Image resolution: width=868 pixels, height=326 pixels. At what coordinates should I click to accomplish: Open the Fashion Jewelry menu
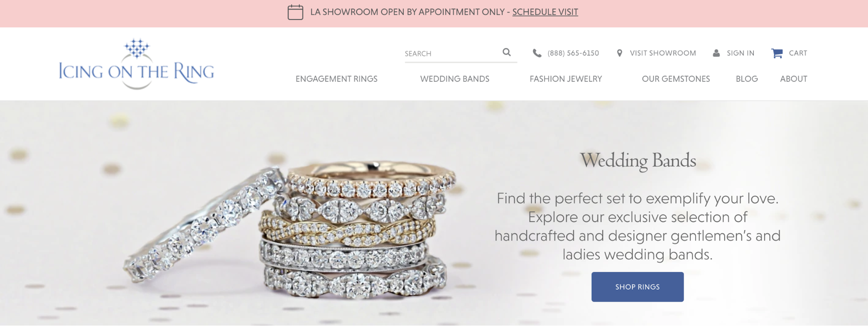click(x=566, y=79)
